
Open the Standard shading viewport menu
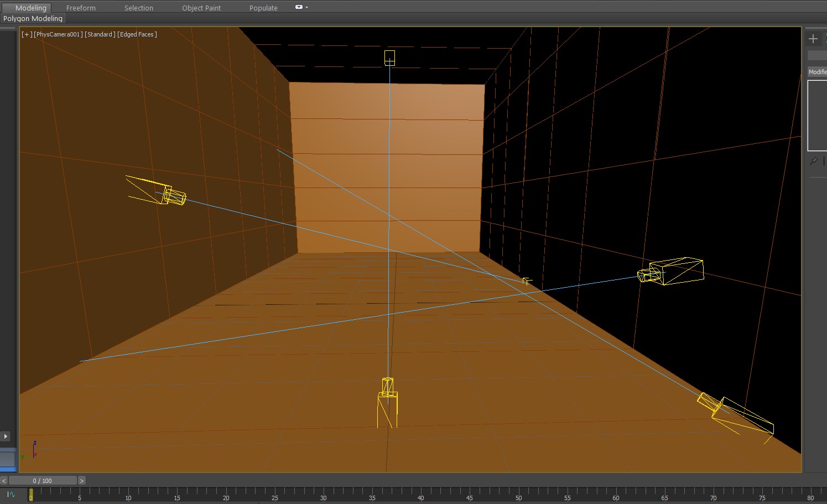[100, 34]
